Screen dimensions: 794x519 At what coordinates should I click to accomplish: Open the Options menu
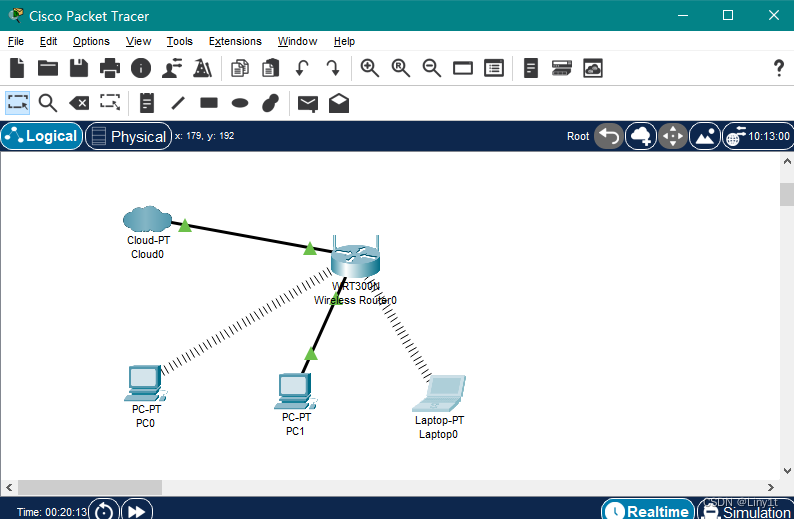pos(91,41)
